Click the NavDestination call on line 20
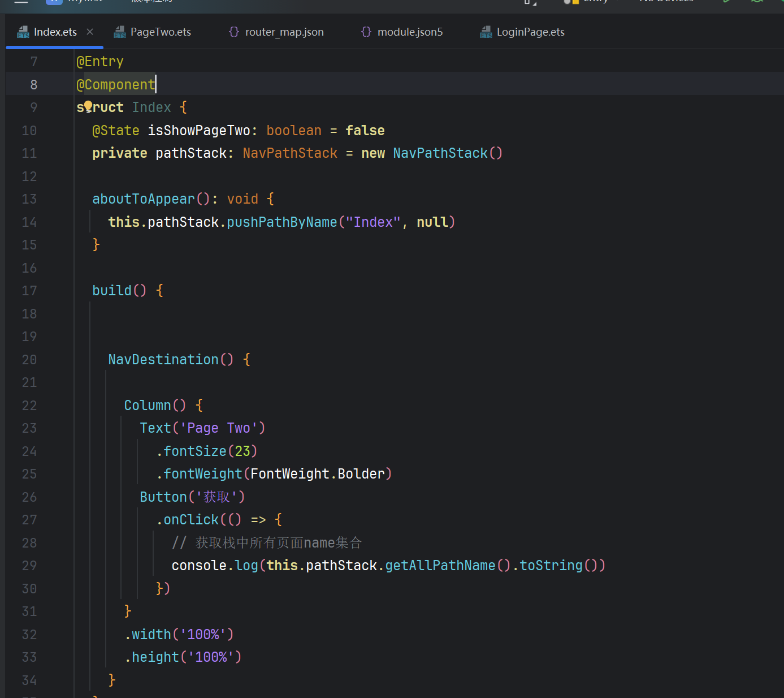Viewport: 784px width, 698px height. click(x=163, y=360)
